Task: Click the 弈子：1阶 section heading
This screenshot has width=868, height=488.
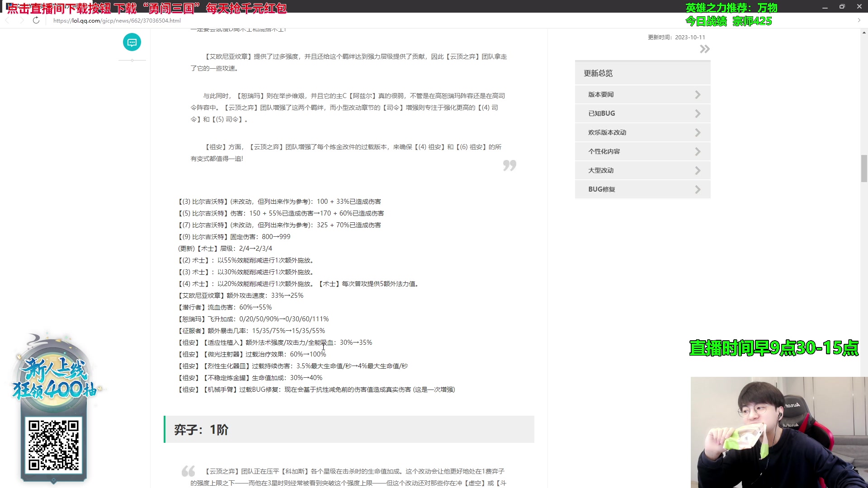Action: pyautogui.click(x=349, y=429)
